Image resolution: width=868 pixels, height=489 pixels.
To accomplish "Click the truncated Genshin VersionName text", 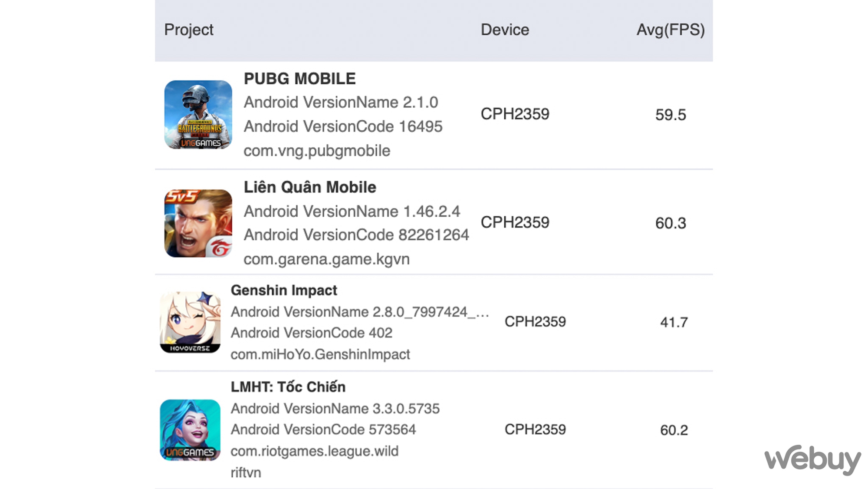I will 360,311.
